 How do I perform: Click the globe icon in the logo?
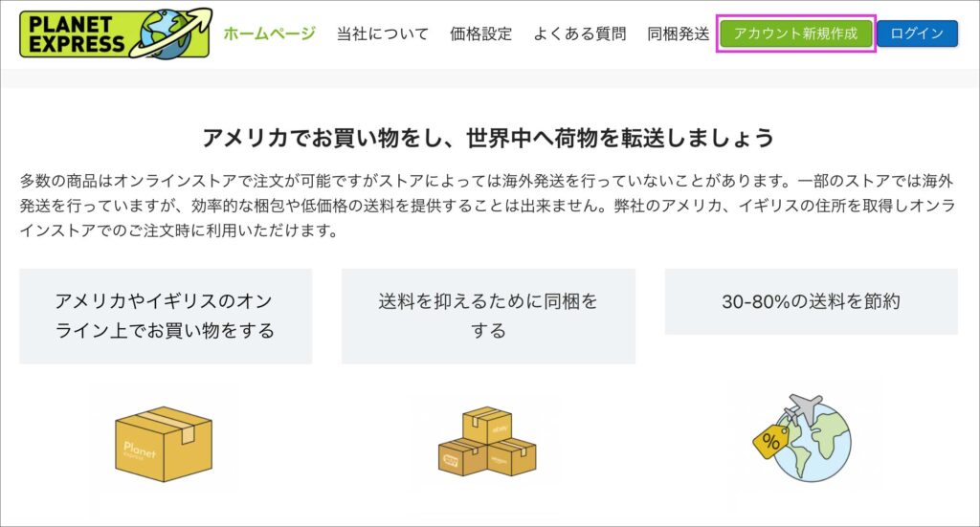point(163,34)
